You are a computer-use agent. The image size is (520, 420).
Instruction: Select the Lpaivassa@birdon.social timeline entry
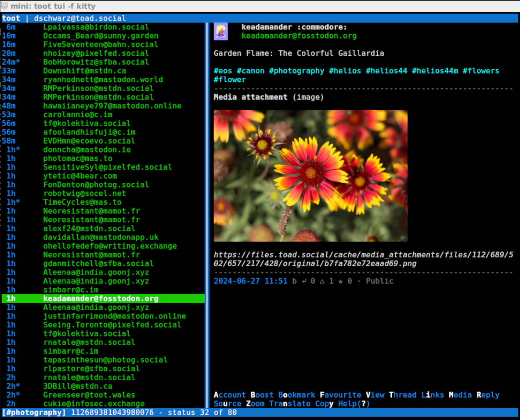click(x=96, y=27)
